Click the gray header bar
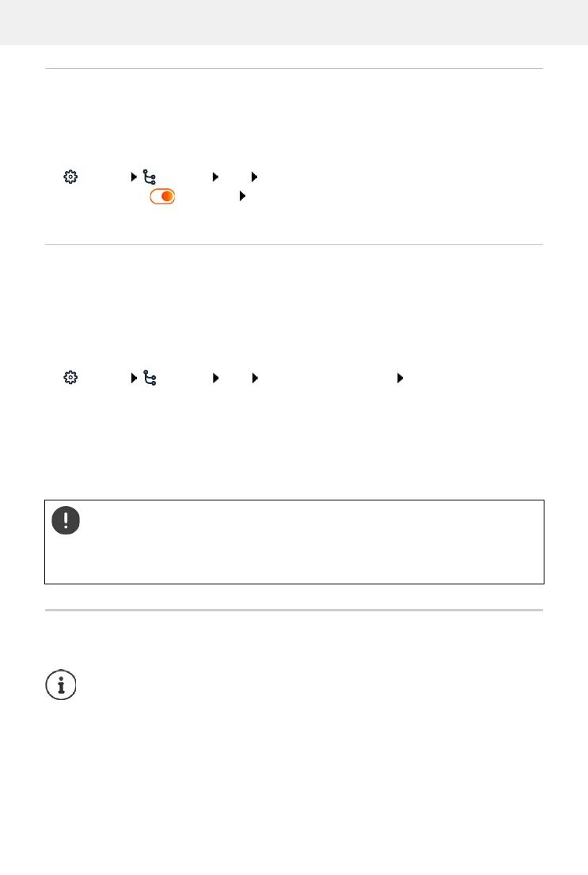The image size is (588, 875). click(x=294, y=22)
